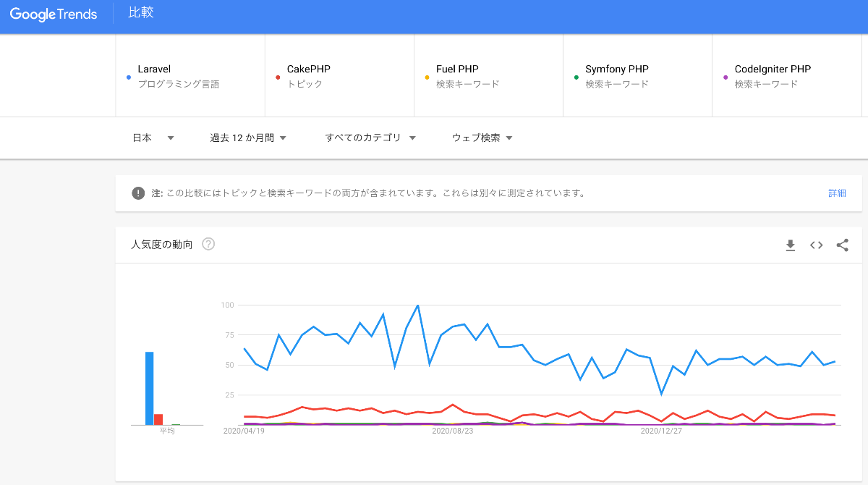Click the note info icon

coord(138,193)
